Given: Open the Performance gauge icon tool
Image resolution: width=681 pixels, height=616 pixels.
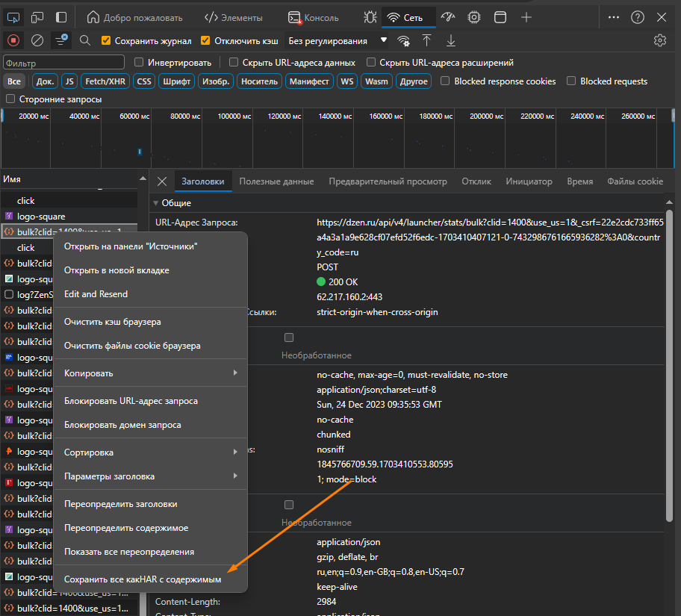Looking at the screenshot, I should point(448,17).
